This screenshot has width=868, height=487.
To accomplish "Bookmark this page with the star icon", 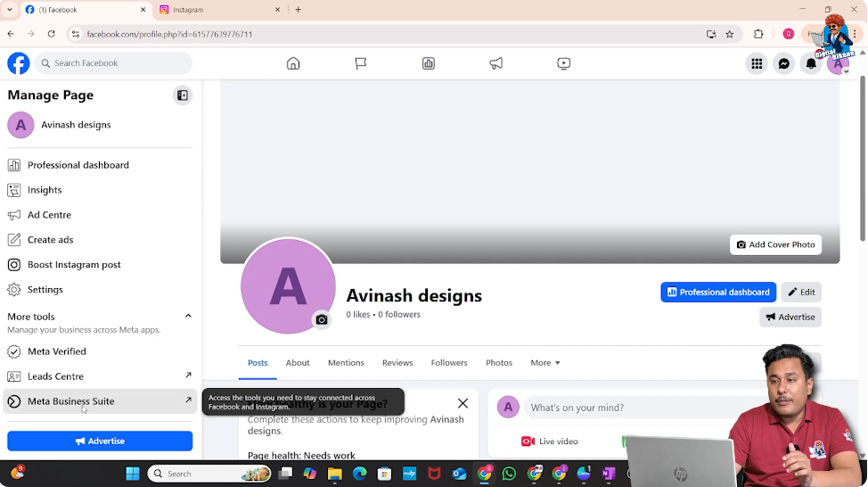I will (x=730, y=34).
